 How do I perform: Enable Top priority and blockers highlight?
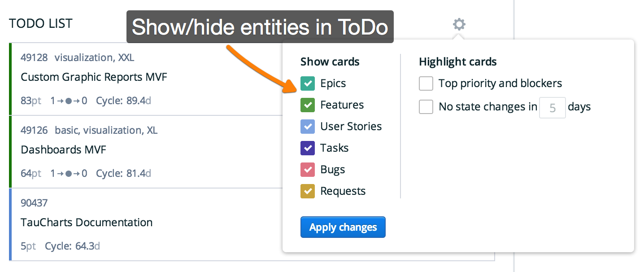(x=426, y=83)
